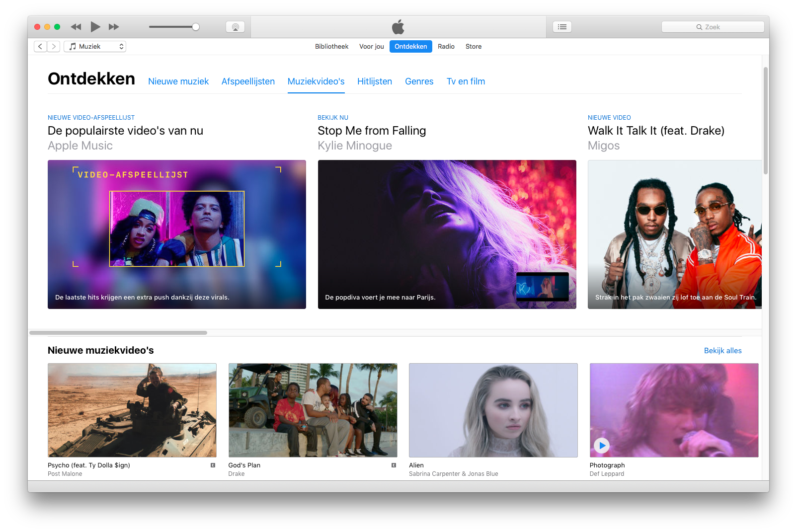Click the Apple logo in the display area
The image size is (797, 532).
pos(398,27)
